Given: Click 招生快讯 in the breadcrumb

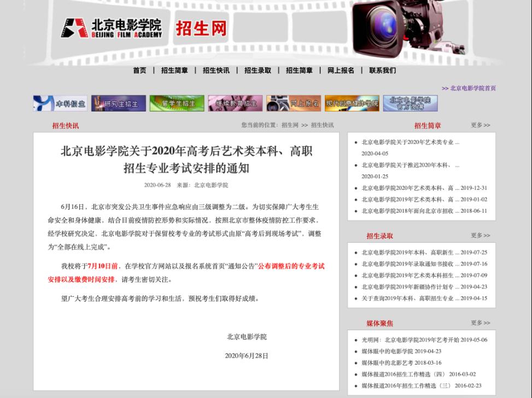Looking at the screenshot, I should tap(323, 125).
